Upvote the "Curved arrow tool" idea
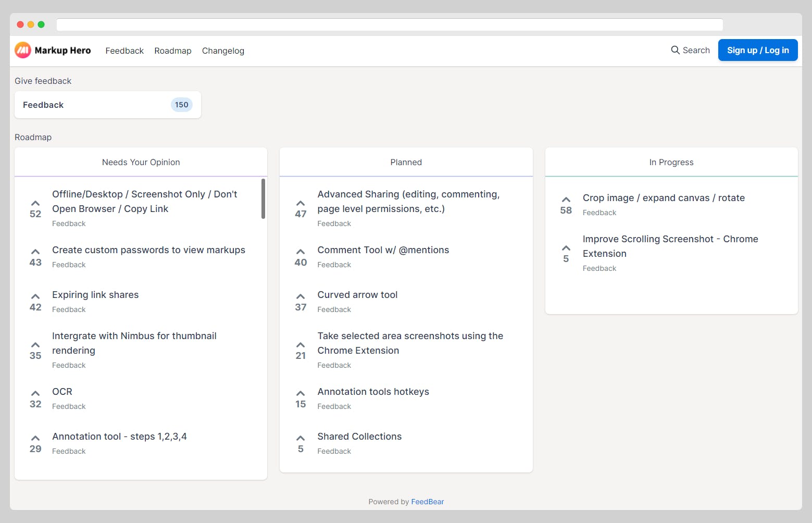This screenshot has height=523, width=812. pyautogui.click(x=301, y=296)
